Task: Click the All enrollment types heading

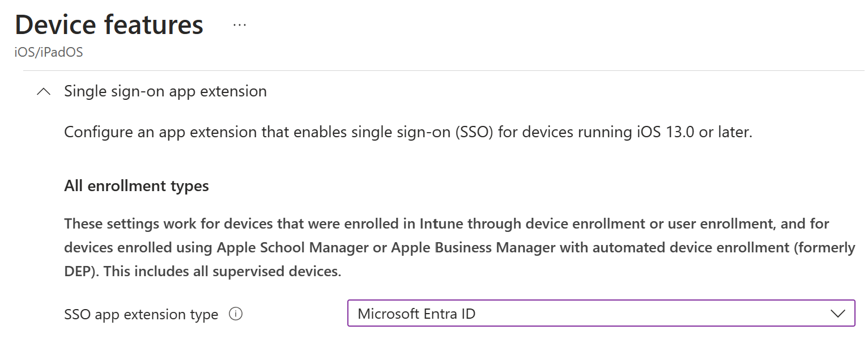Action: click(135, 185)
